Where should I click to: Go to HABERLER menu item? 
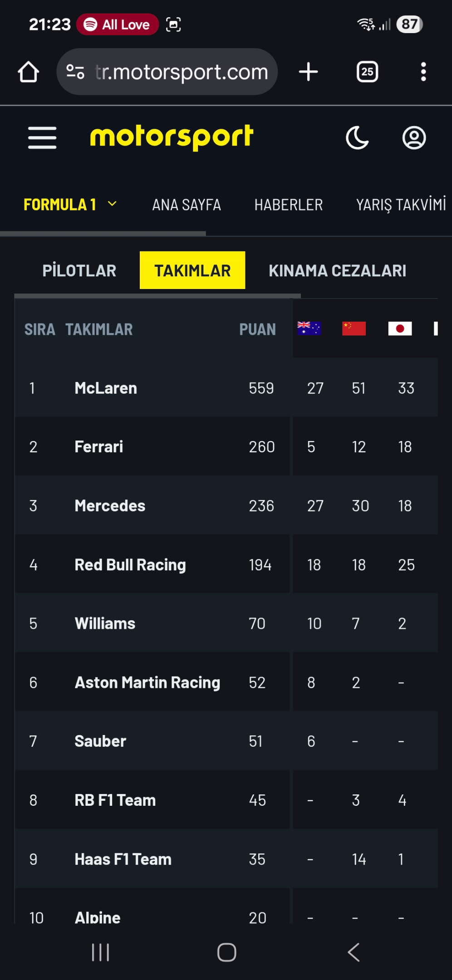[x=289, y=205]
